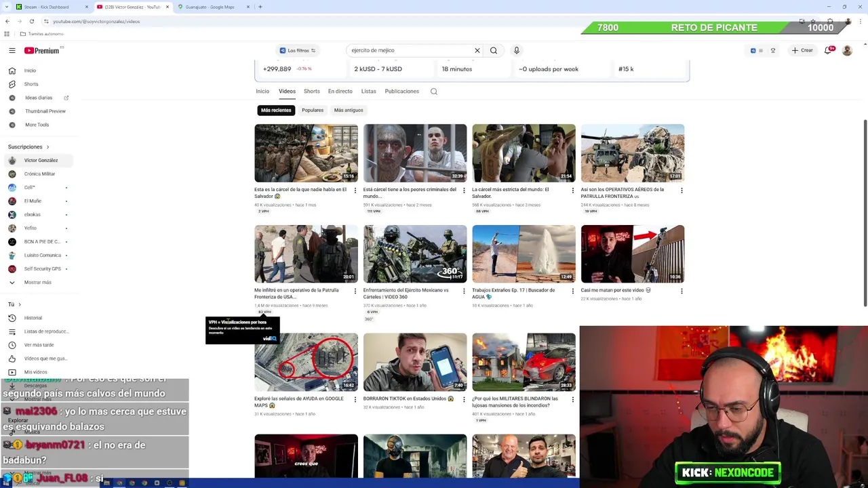The image size is (868, 488).
Task: Expand Mostrar más subscriptions
Action: (x=37, y=283)
